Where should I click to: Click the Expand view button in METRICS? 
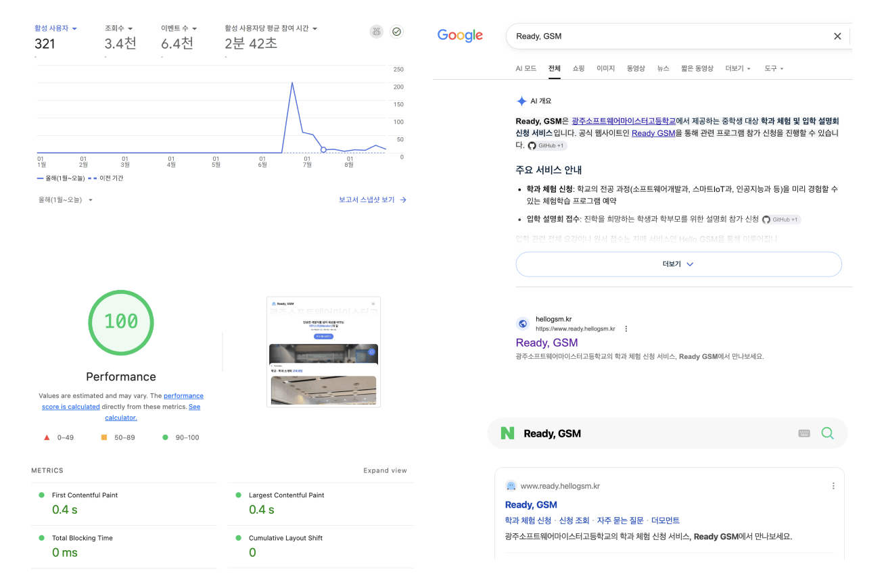tap(385, 470)
